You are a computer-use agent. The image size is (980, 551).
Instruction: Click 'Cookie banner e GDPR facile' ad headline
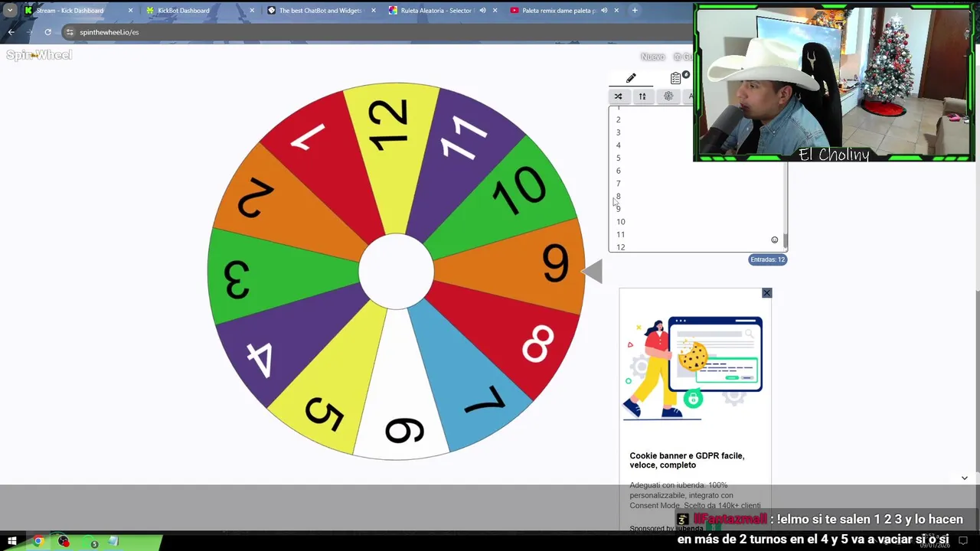[x=687, y=460]
